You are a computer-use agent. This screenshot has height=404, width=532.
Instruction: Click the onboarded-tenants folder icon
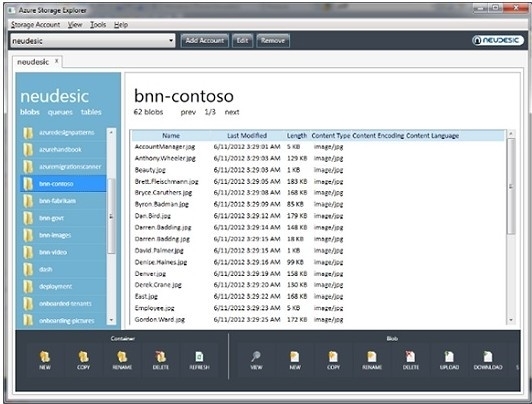click(28, 304)
